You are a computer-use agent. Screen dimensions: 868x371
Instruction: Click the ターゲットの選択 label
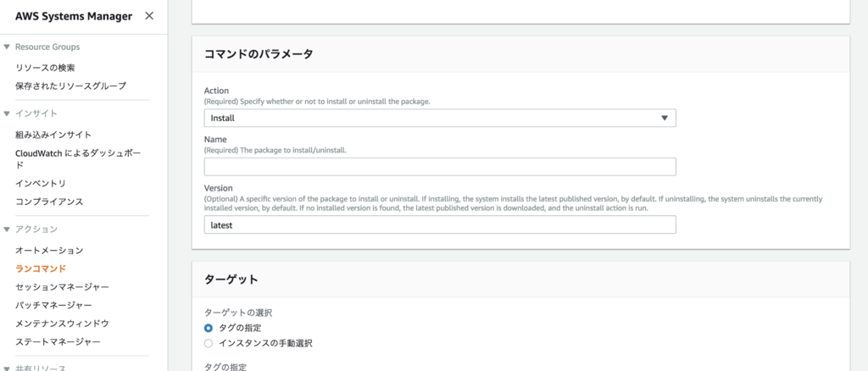(x=238, y=313)
